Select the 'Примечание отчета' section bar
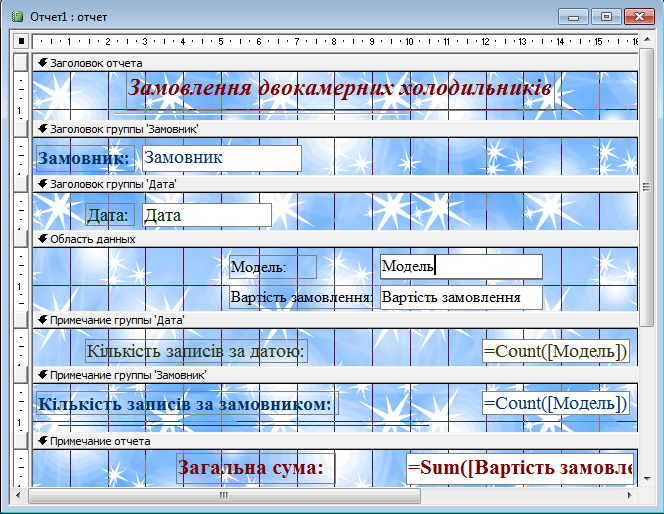This screenshot has height=514, width=664. pos(335,441)
